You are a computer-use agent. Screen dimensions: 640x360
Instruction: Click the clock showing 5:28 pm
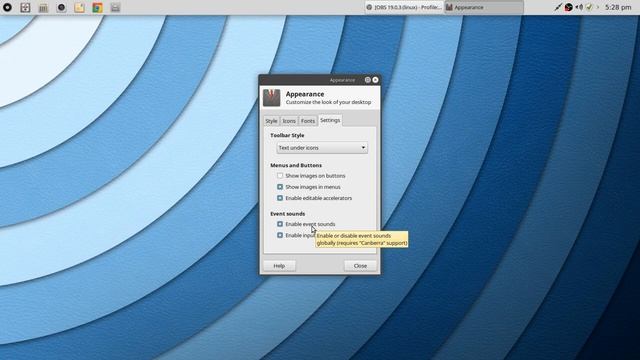coord(618,7)
